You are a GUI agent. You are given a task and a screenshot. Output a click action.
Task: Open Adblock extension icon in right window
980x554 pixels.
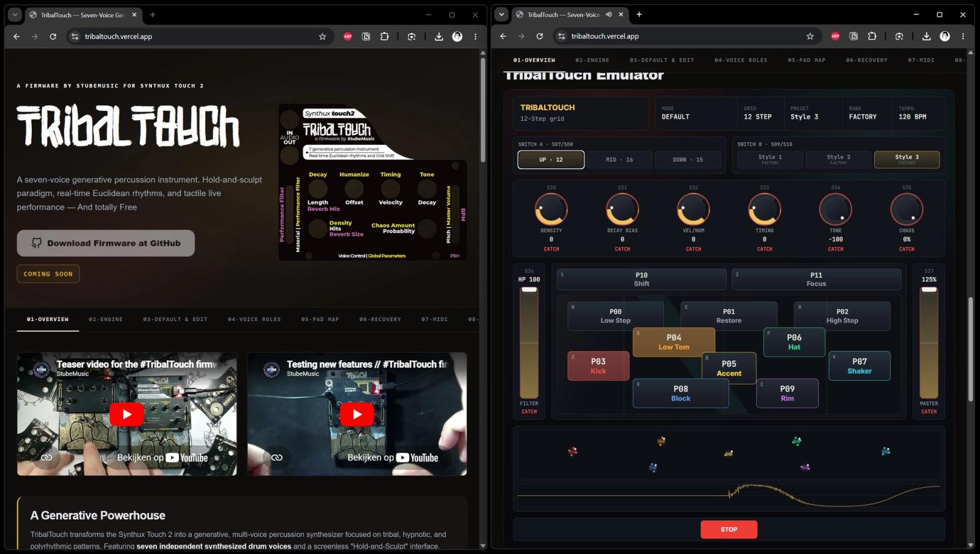click(x=835, y=37)
